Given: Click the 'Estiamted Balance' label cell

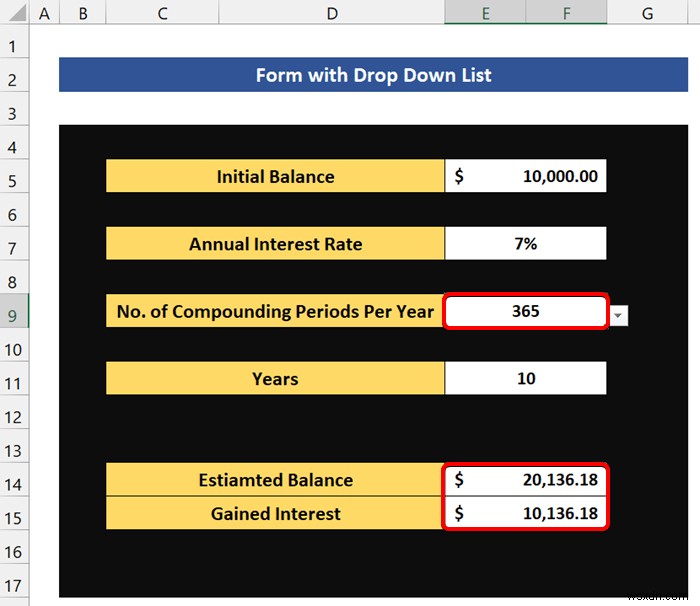Looking at the screenshot, I should click(x=275, y=480).
